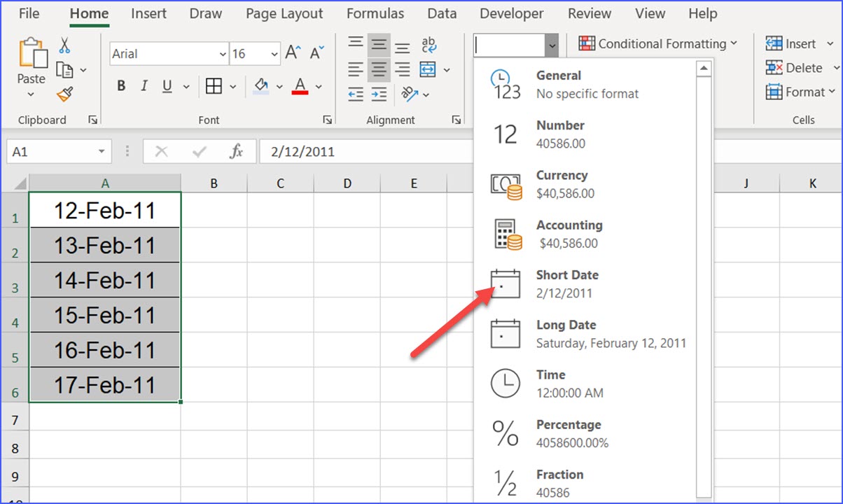Choose the Fraction format option
Image resolution: width=843 pixels, height=504 pixels.
pos(585,483)
